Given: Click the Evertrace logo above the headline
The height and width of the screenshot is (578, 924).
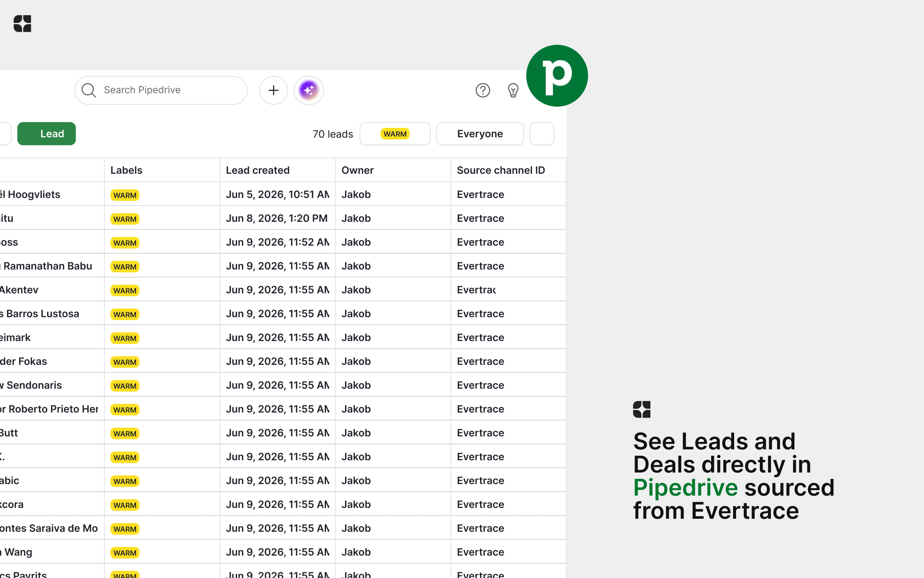Looking at the screenshot, I should [x=641, y=409].
